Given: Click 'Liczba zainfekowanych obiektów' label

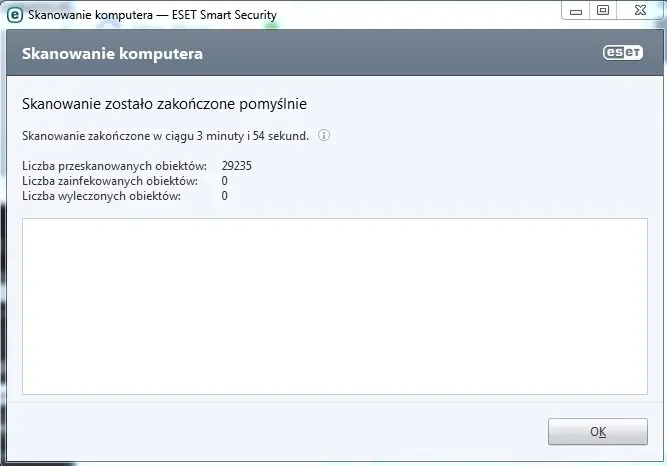Looking at the screenshot, I should (x=110, y=181).
